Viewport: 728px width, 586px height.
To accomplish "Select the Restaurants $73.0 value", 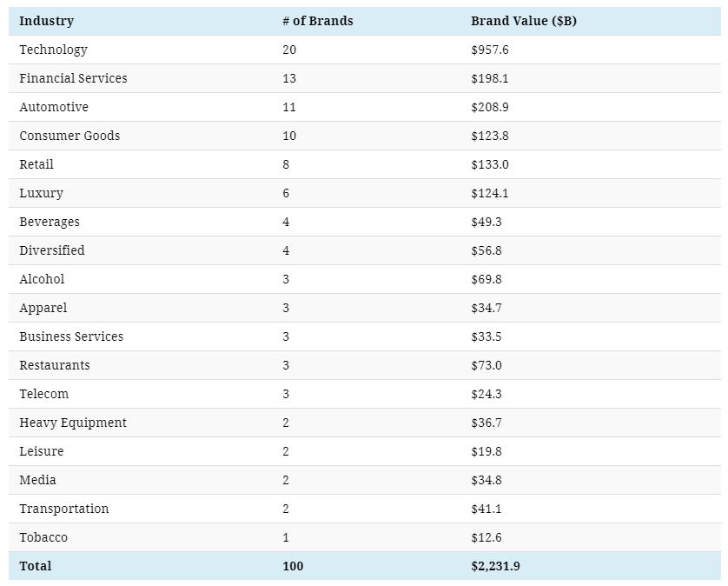I will point(486,365).
